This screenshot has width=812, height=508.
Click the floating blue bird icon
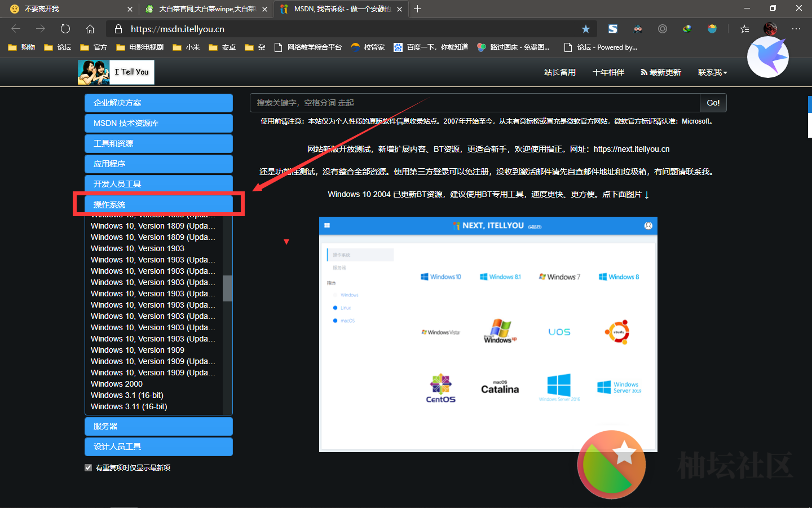coord(768,57)
